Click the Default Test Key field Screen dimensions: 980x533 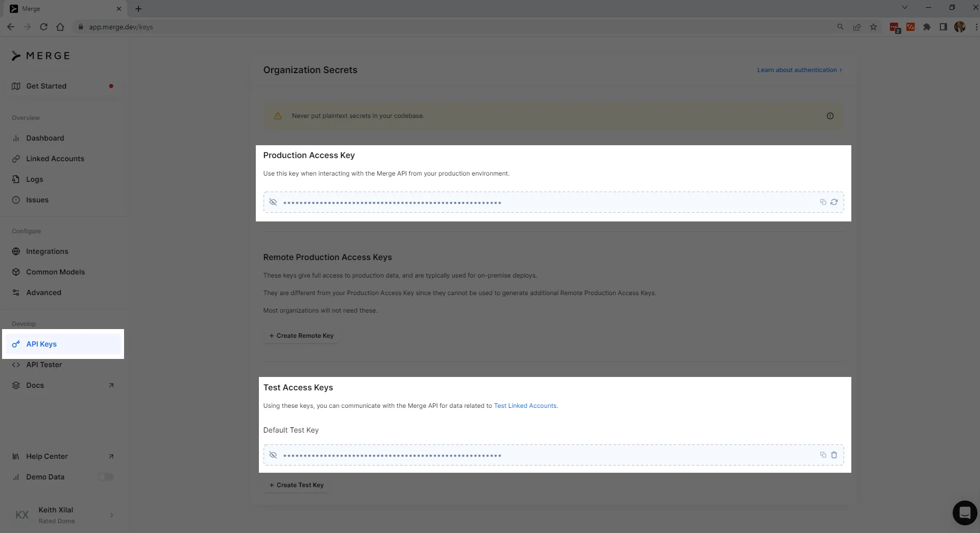553,455
